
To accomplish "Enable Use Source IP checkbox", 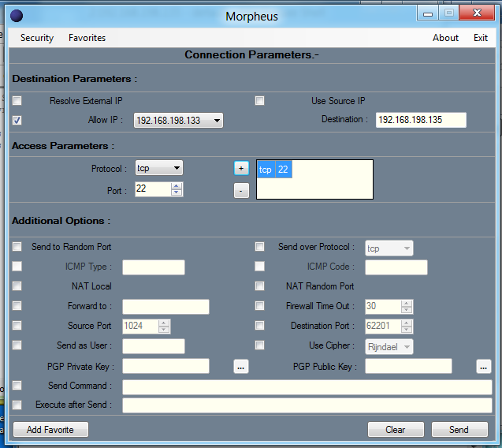I will (259, 101).
